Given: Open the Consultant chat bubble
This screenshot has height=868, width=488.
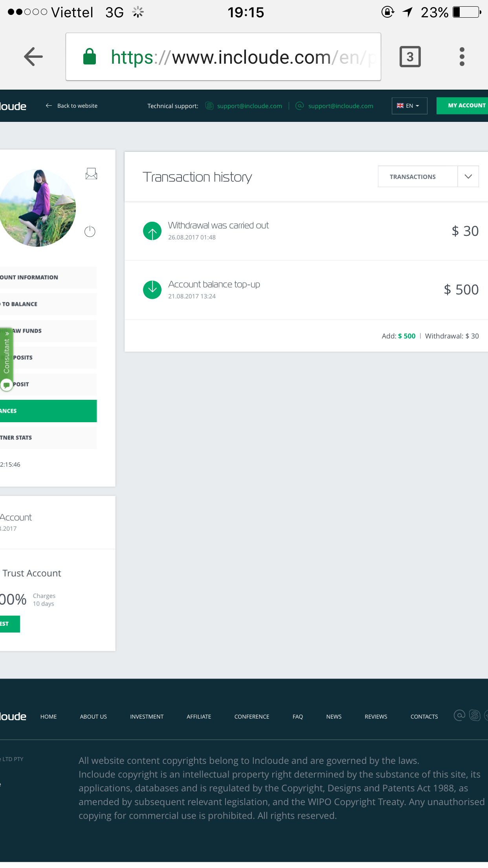Looking at the screenshot, I should (7, 384).
